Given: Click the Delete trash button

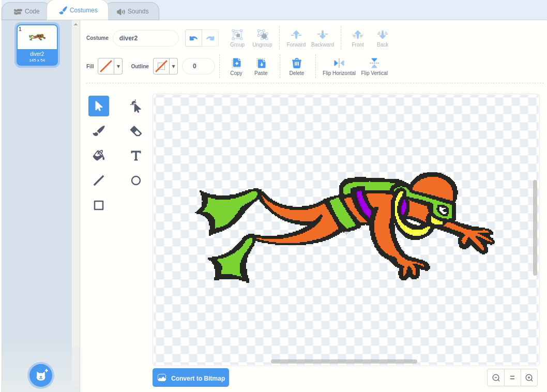Looking at the screenshot, I should (x=297, y=67).
